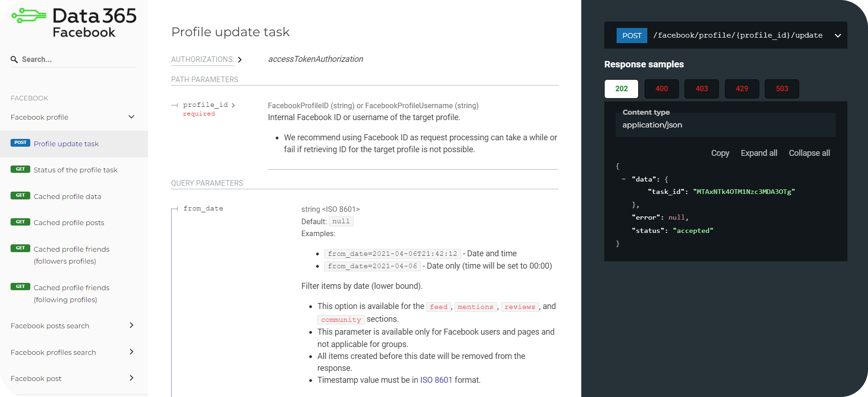The width and height of the screenshot is (868, 397).
Task: Click the blue POST endpoint method badge
Action: click(631, 35)
